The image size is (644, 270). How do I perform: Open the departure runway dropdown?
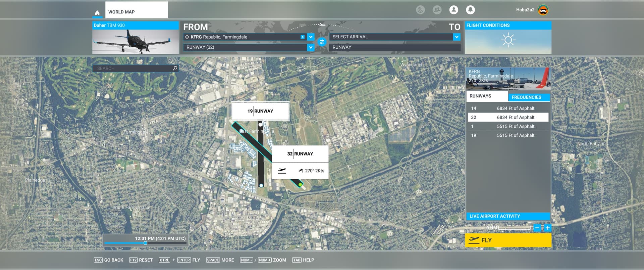pos(311,47)
